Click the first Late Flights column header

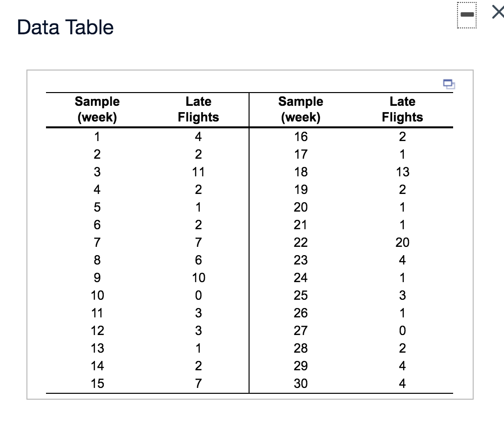click(198, 109)
